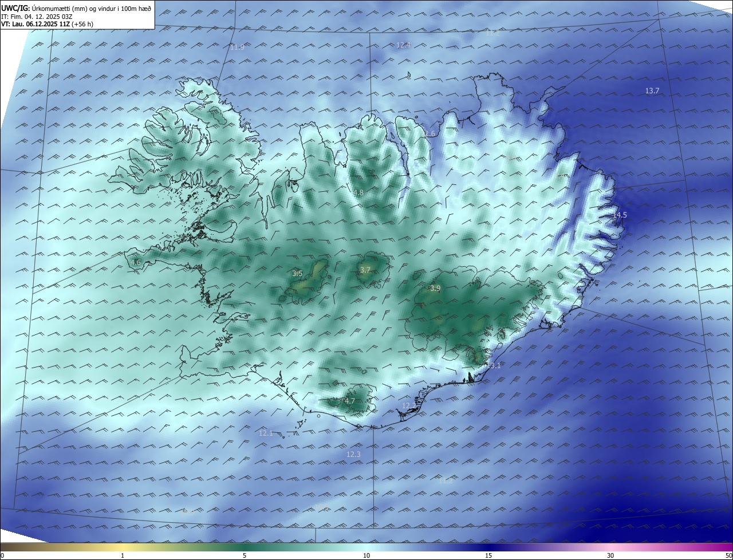
Task: Click the colorbar tick label 1
Action: coord(123,556)
